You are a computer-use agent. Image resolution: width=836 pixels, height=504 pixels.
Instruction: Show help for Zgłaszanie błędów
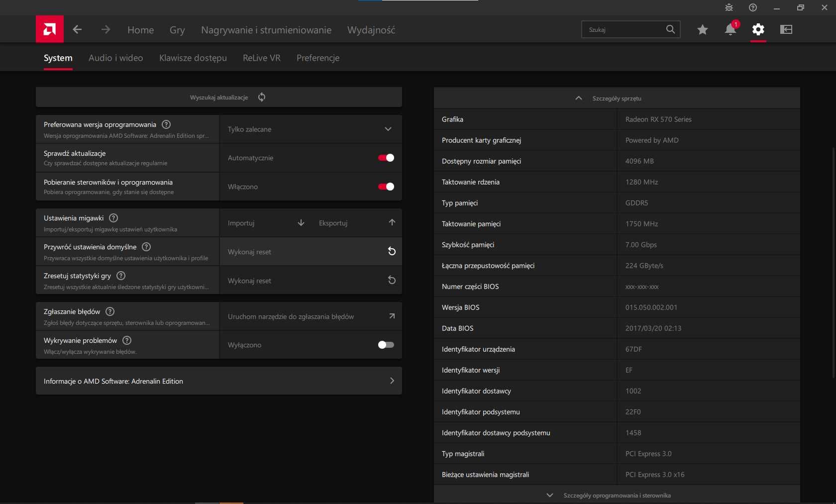tap(110, 311)
